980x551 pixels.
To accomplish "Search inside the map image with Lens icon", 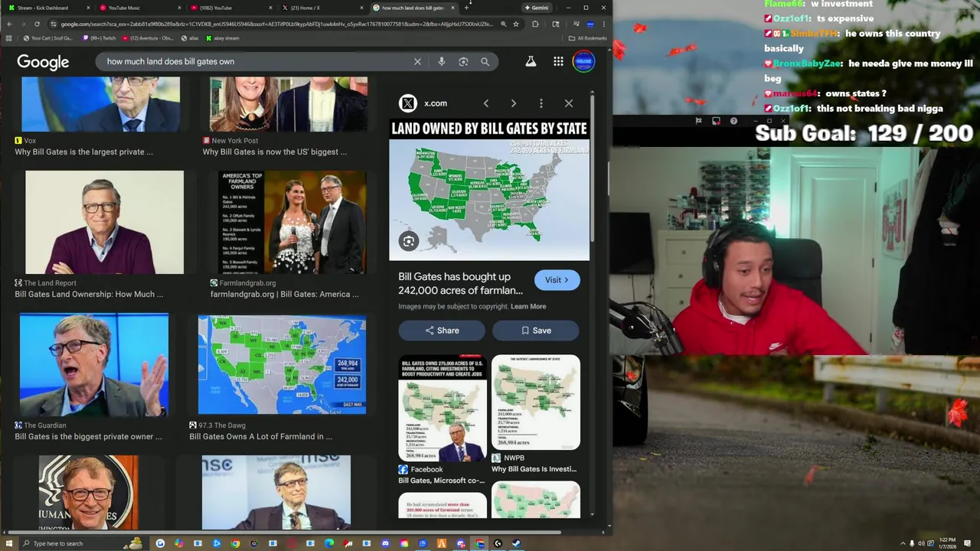I will pyautogui.click(x=409, y=242).
